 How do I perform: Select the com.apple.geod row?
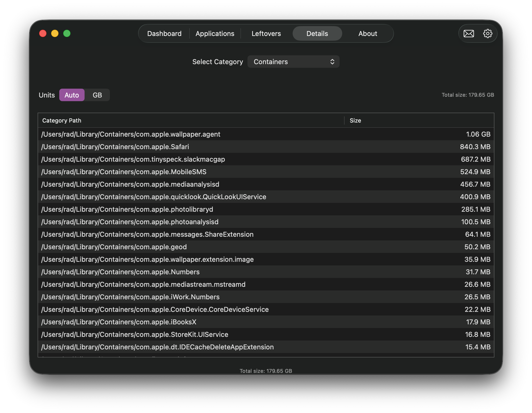click(266, 247)
